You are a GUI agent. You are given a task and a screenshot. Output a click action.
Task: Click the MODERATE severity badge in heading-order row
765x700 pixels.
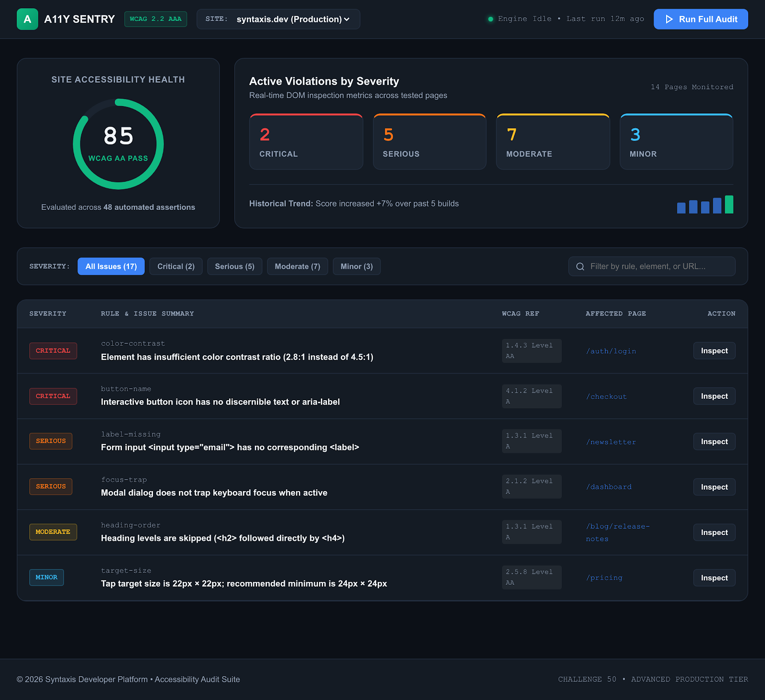click(53, 532)
